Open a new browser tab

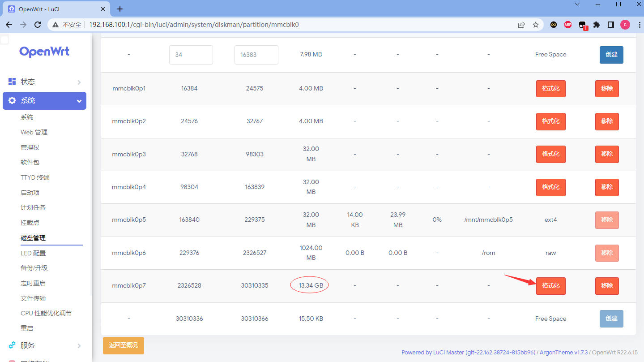click(x=120, y=9)
